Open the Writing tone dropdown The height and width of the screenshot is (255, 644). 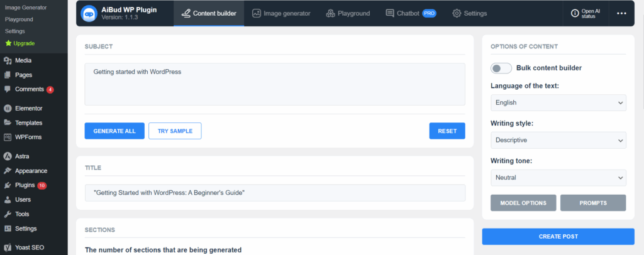click(x=558, y=178)
